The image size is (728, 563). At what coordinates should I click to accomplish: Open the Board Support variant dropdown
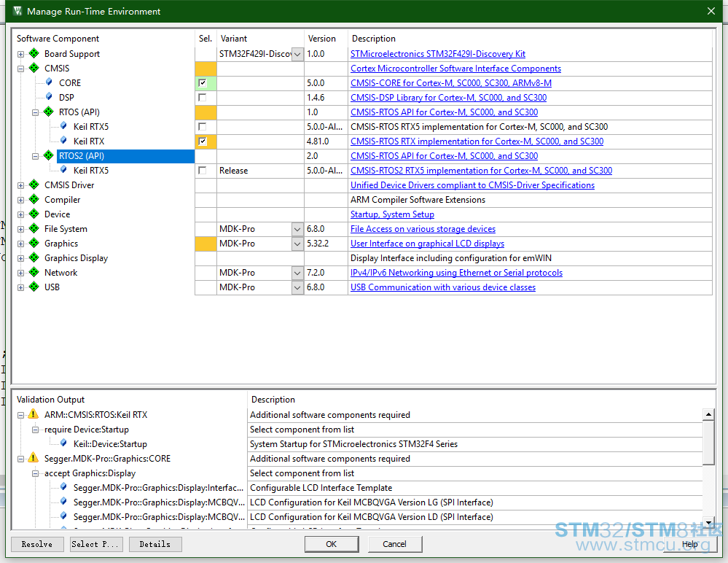pos(297,54)
